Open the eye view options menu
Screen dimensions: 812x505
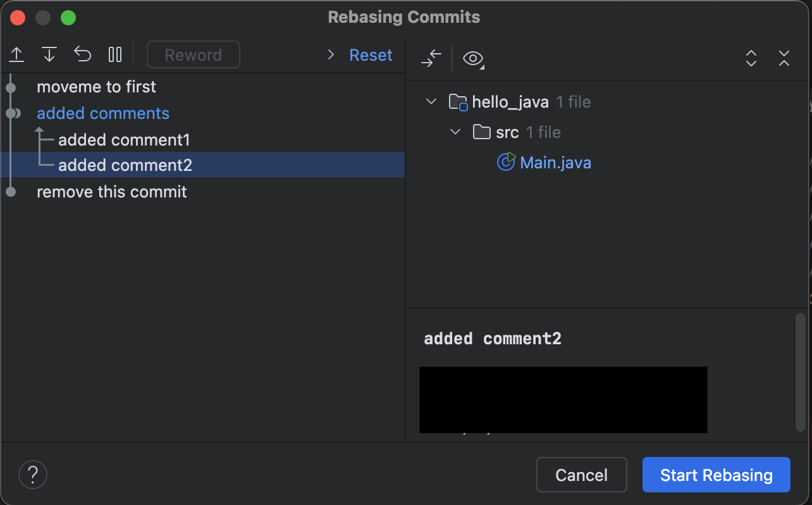point(473,59)
